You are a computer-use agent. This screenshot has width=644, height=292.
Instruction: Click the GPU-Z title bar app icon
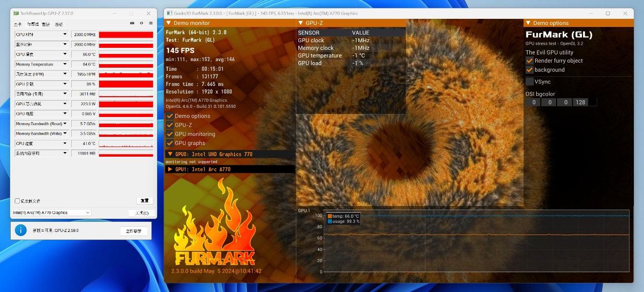tap(16, 13)
